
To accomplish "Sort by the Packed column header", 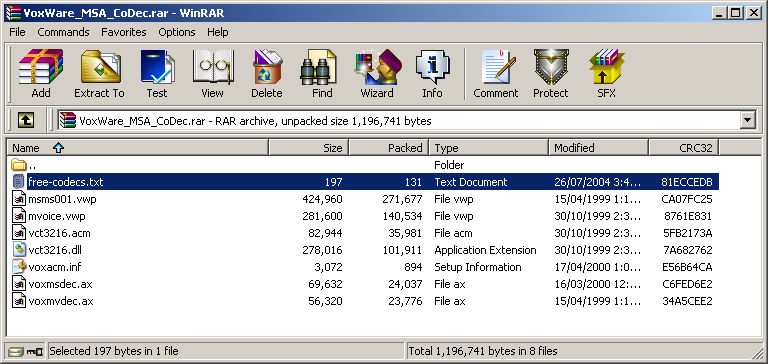I will (388, 147).
